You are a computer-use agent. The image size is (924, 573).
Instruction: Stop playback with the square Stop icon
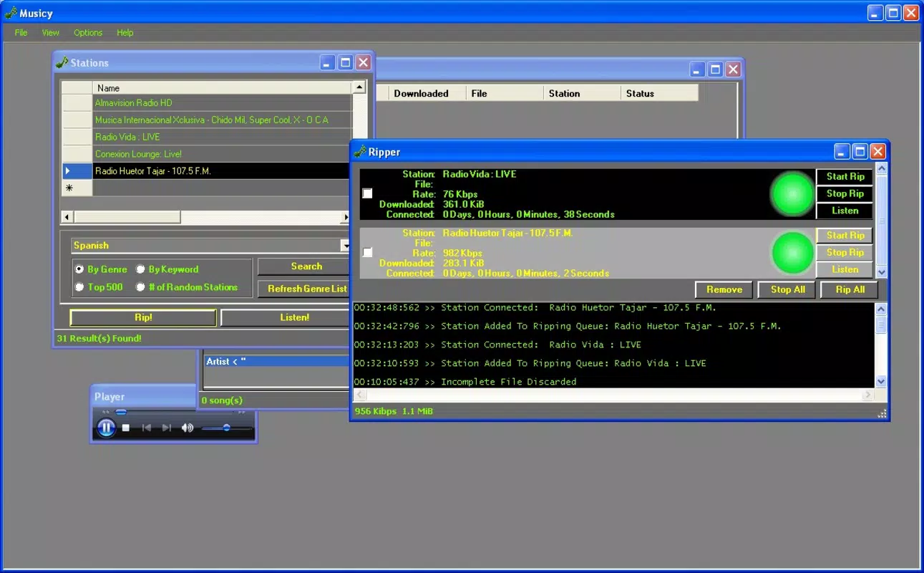tap(126, 428)
